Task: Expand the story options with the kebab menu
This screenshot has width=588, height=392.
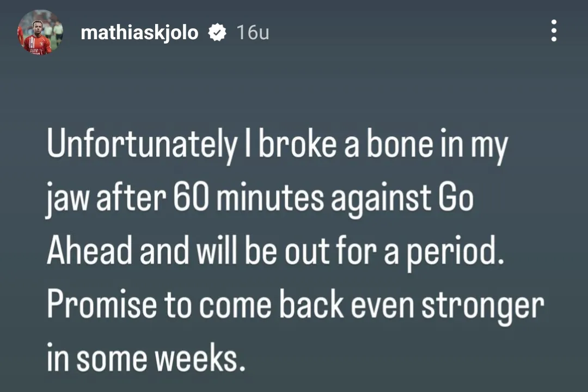Action: pos(554,31)
